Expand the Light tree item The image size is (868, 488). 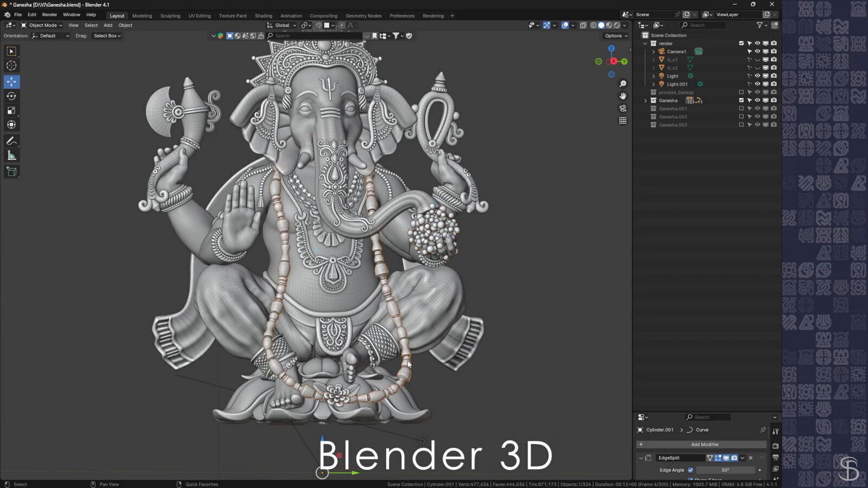(653, 76)
